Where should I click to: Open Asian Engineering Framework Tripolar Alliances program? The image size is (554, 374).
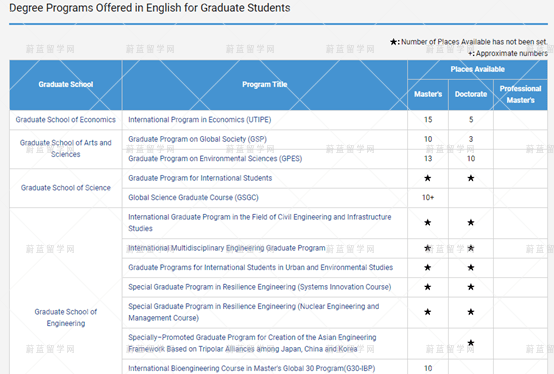pos(252,343)
